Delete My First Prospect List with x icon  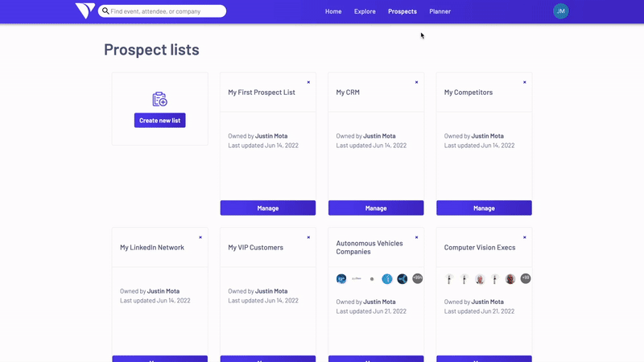[308, 82]
